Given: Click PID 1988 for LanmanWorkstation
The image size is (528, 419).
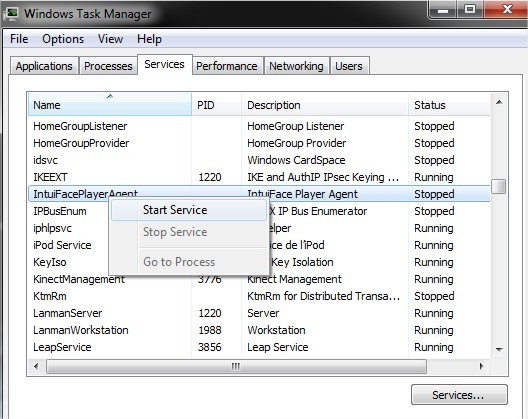Looking at the screenshot, I should coord(210,330).
